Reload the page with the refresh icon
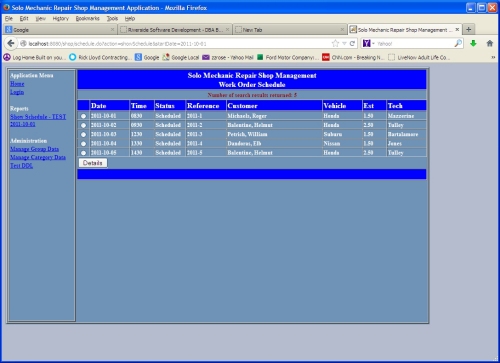Viewport: 500px width, 363px height. click(352, 43)
